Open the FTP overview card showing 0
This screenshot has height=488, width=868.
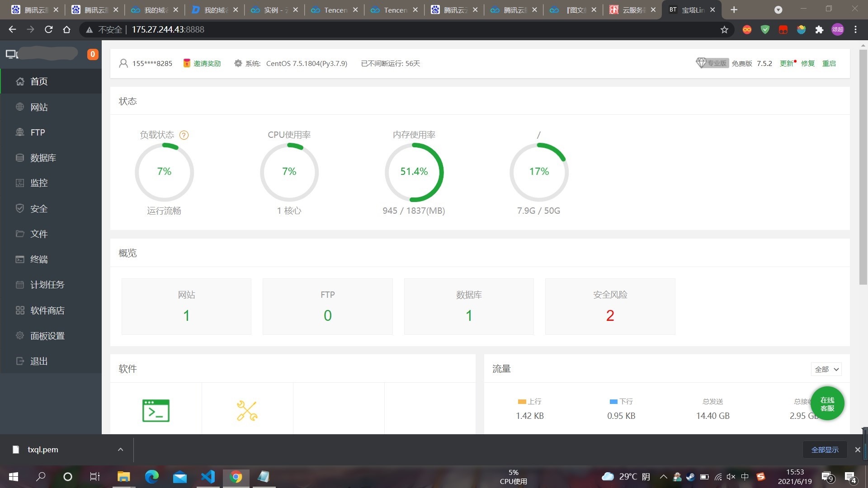point(328,306)
